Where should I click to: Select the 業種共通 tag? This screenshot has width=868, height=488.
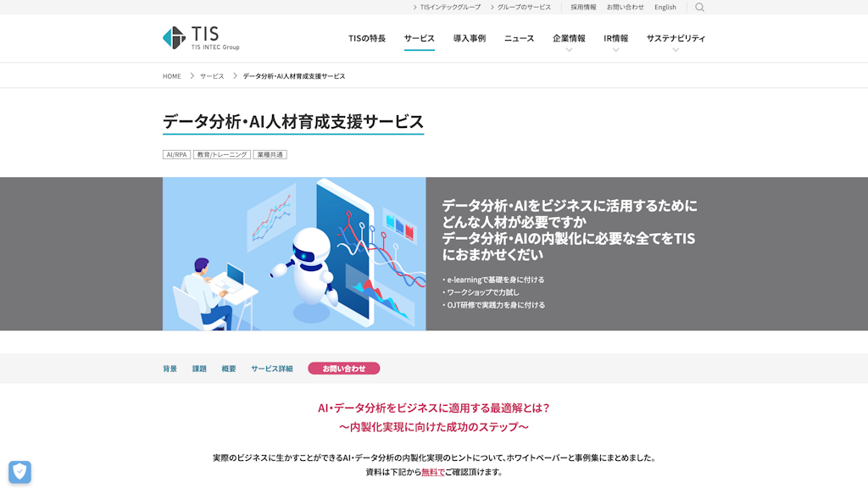(x=270, y=154)
